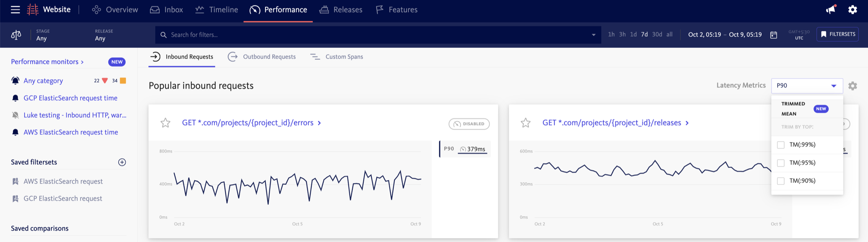Screen dimensions: 868x242
Task: Select the Performance tab
Action: pyautogui.click(x=278, y=10)
